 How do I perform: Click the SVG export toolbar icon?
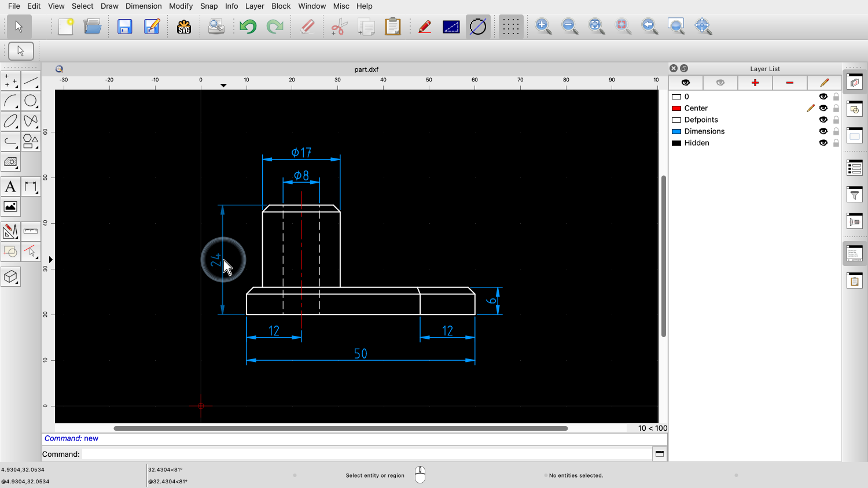coord(183,26)
